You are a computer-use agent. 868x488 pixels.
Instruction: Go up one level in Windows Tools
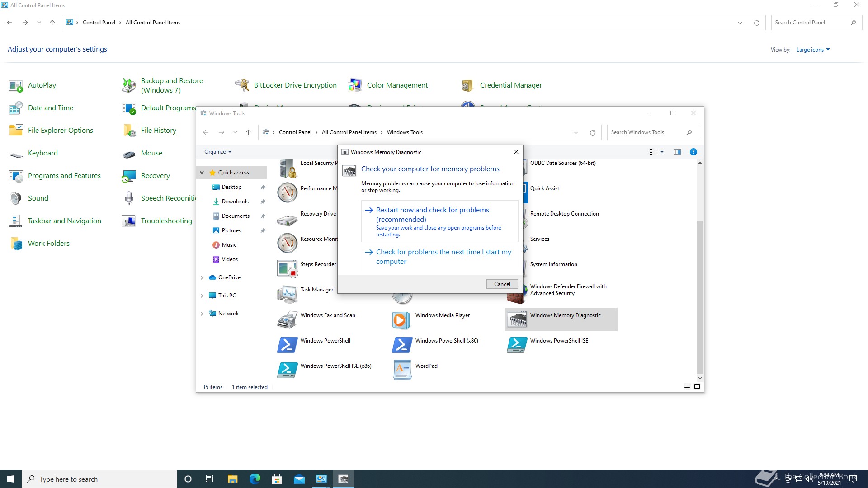[248, 132]
